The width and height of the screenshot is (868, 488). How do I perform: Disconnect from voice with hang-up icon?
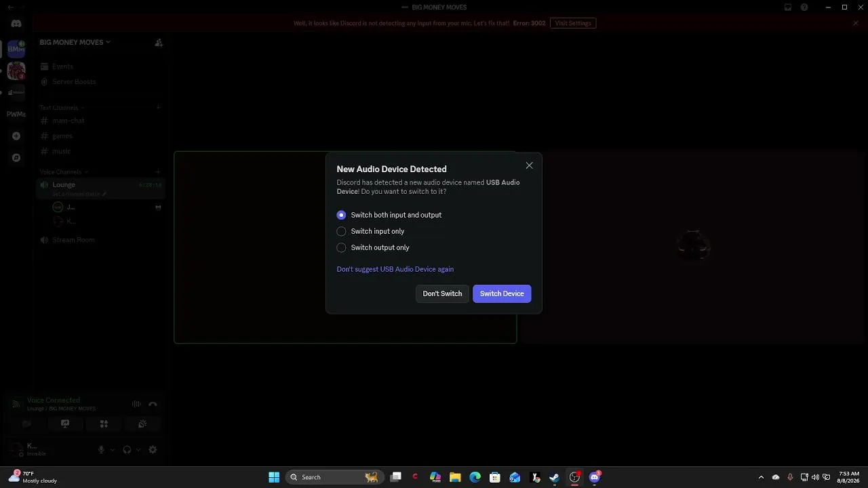[153, 404]
